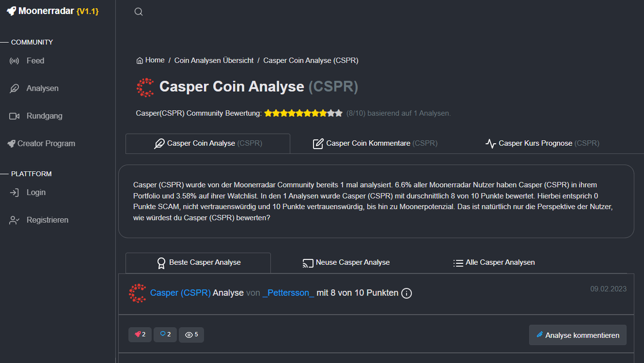
Task: Switch to Casper Coin Kommentare tab
Action: coord(375,144)
